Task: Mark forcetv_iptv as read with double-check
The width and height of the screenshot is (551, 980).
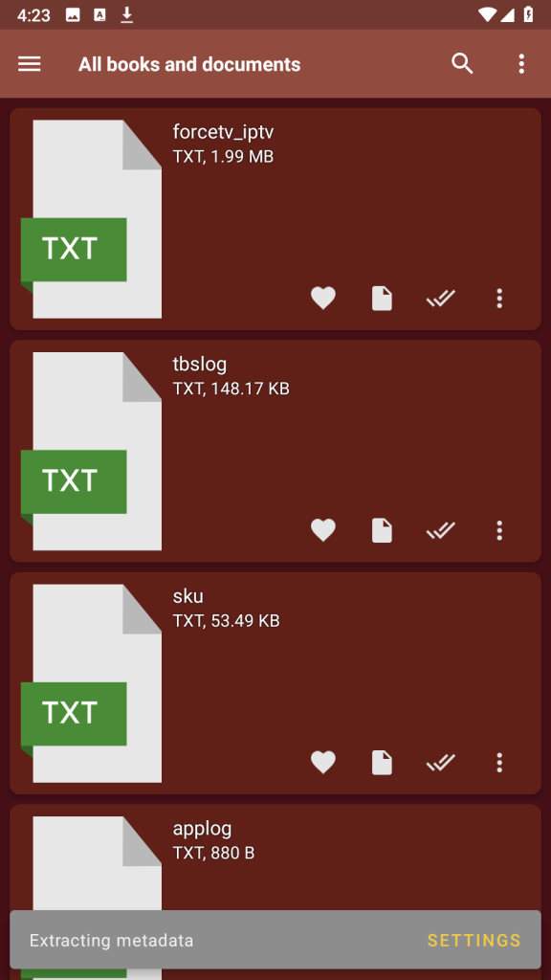Action: [440, 299]
